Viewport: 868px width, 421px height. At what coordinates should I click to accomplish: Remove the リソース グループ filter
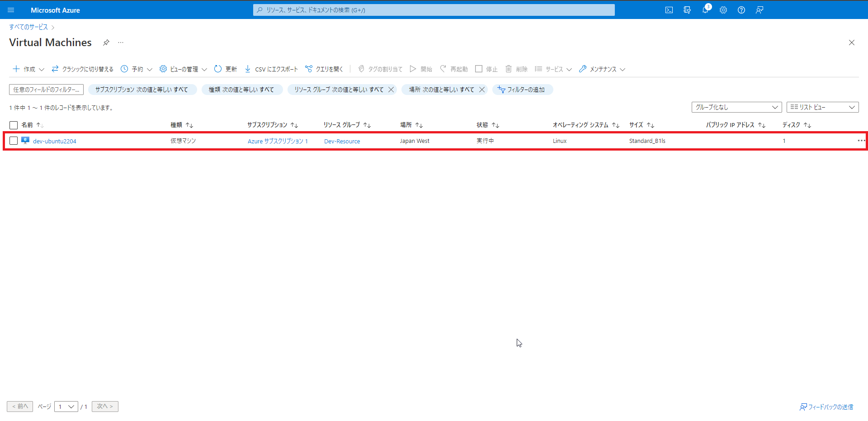(391, 90)
